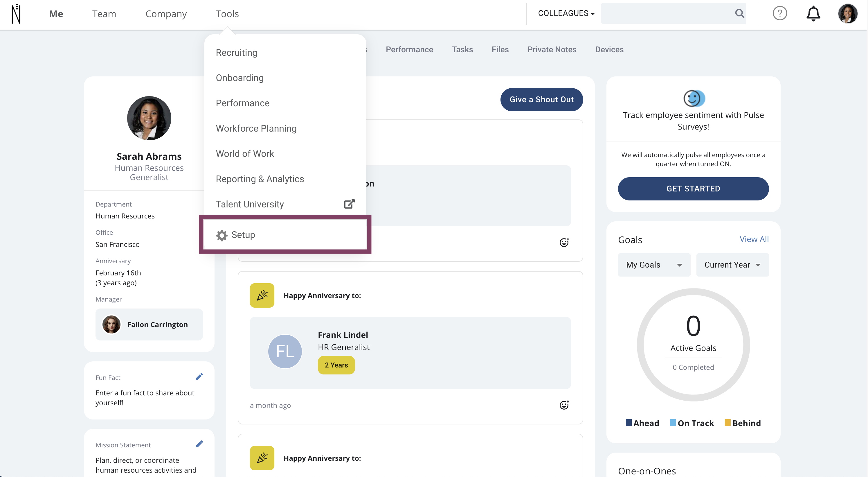Click Talent University external link icon

tap(349, 204)
